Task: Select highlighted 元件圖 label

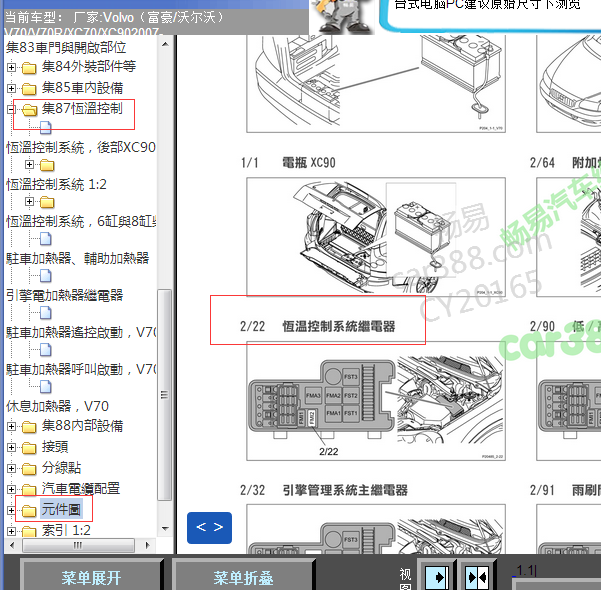Action: click(x=61, y=509)
